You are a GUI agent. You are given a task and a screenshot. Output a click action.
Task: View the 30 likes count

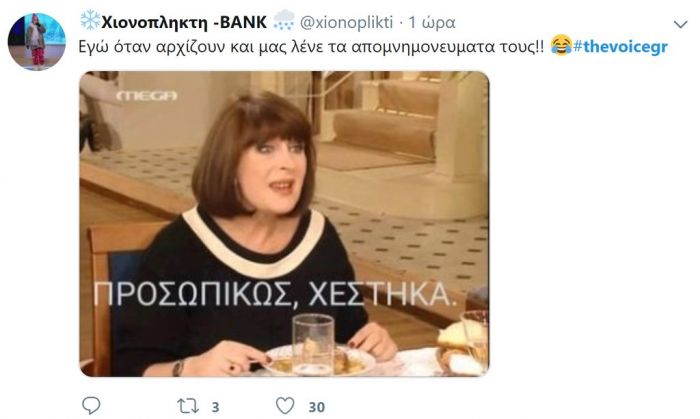click(317, 407)
